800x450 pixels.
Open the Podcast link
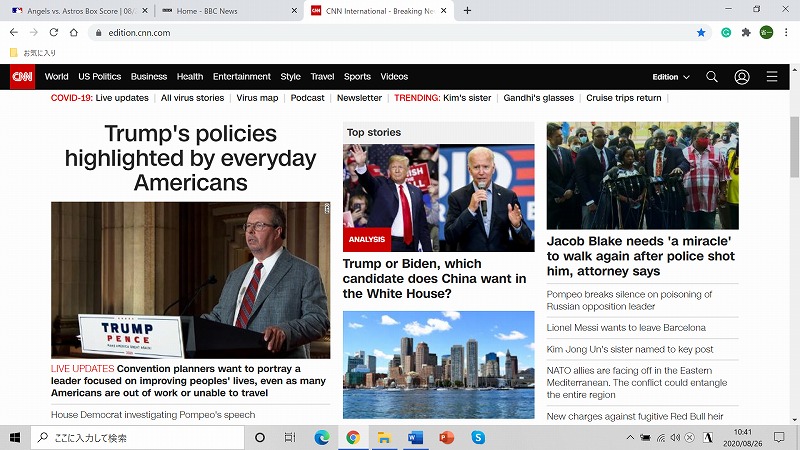pyautogui.click(x=307, y=98)
